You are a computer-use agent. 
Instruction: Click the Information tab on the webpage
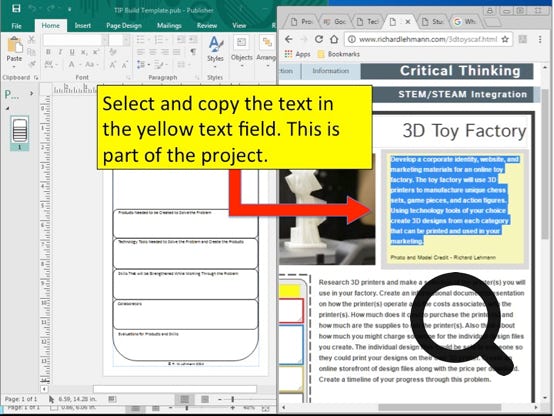coord(330,71)
